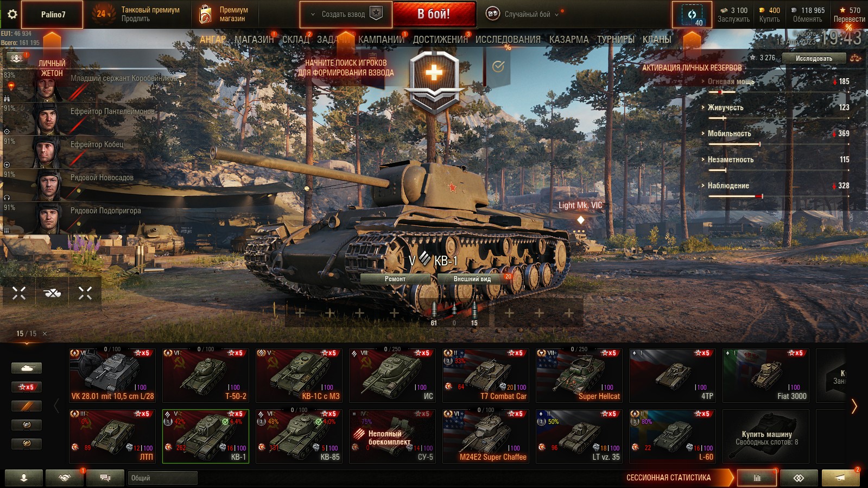Screen dimensions: 868x488
Task: Click the vehicle comparison icon beside Исследовать
Action: coord(856,58)
